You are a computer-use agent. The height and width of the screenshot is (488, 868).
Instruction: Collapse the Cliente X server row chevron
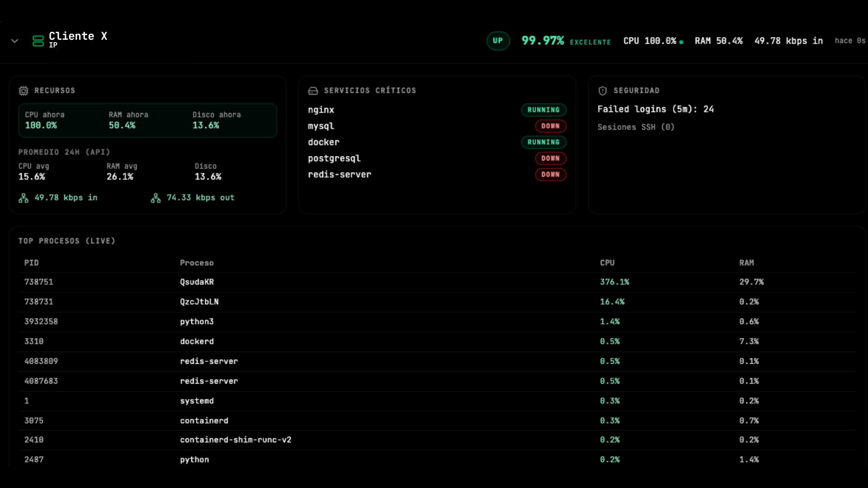[x=14, y=41]
